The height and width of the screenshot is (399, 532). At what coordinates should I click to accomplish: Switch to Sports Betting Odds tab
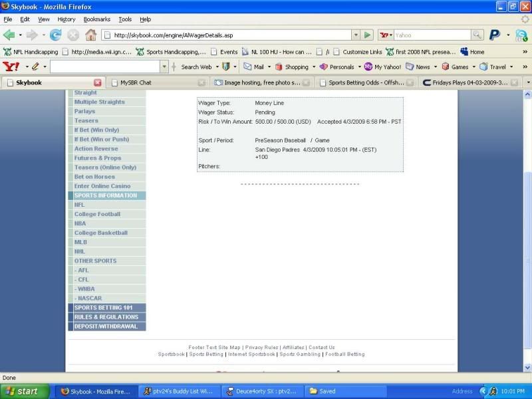(366, 82)
